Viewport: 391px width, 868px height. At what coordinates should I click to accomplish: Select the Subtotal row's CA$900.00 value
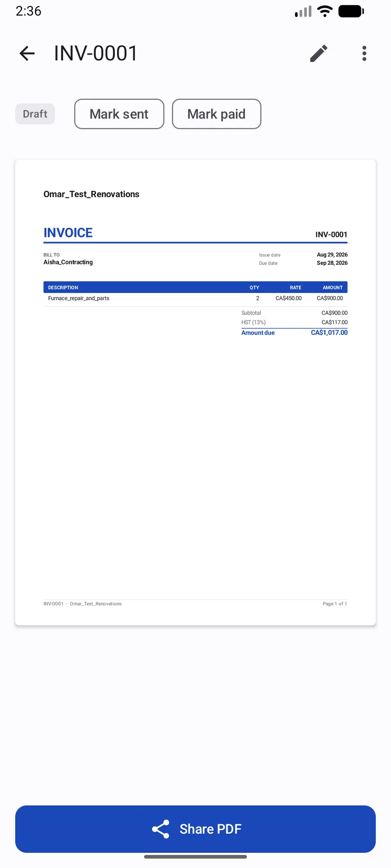(335, 313)
